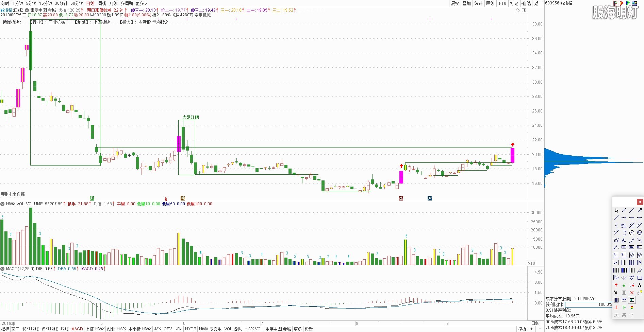
Task: Close the drawing tools palette
Action: 640,202
